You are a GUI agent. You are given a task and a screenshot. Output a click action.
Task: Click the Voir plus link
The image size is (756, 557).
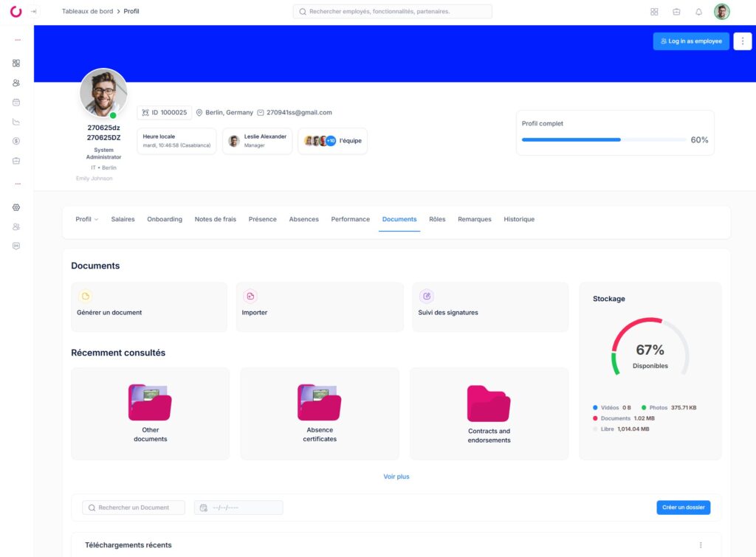point(396,477)
